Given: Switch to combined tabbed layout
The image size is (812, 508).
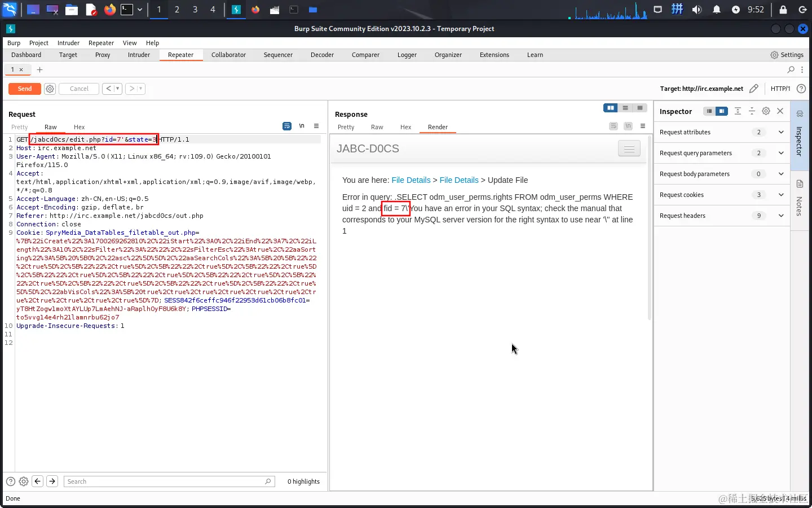Looking at the screenshot, I should point(640,108).
